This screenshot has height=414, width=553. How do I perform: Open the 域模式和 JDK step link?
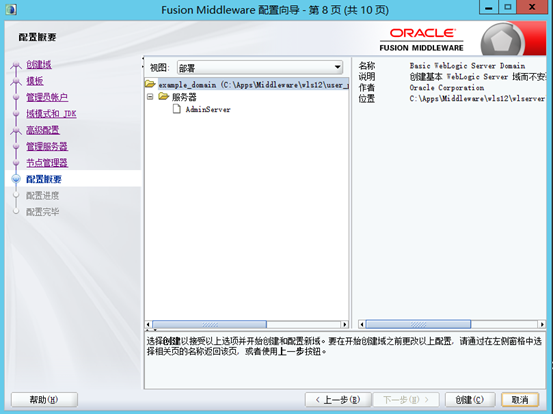pyautogui.click(x=51, y=114)
